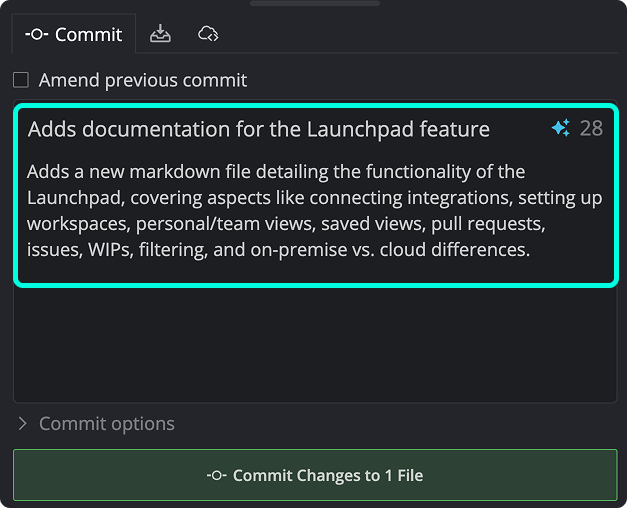
Task: Place cursor after 'cloud differences.' text
Action: (x=531, y=250)
